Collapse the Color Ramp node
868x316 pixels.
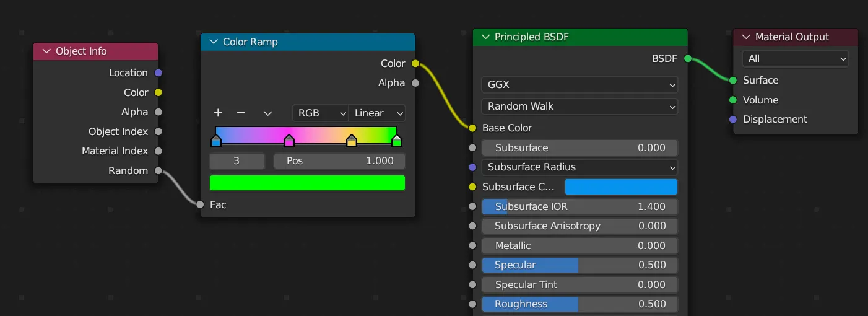(214, 42)
